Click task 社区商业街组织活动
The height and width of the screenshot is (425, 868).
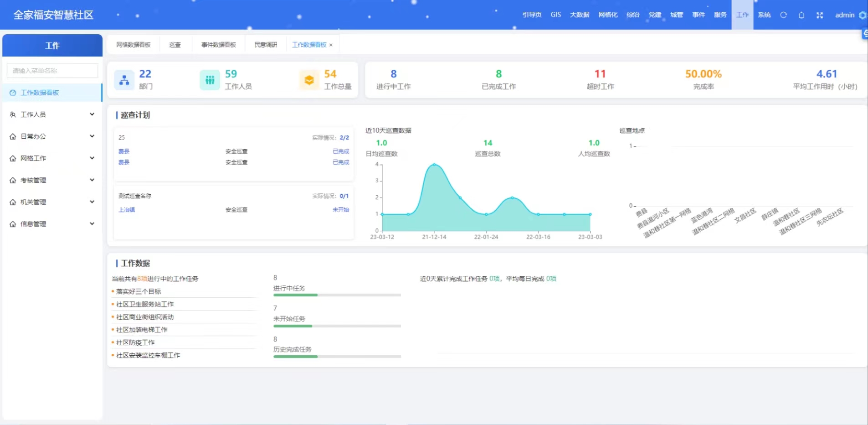tap(145, 317)
